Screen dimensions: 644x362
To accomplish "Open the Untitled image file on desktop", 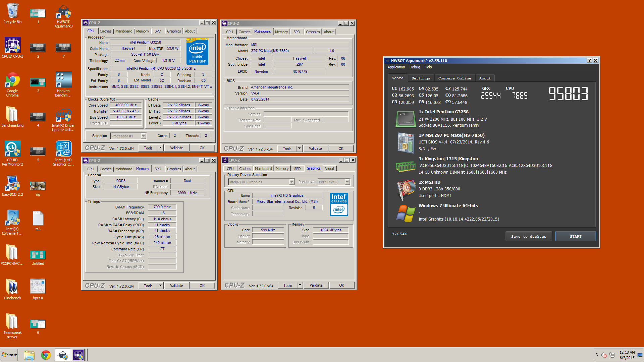I will coord(38,257).
